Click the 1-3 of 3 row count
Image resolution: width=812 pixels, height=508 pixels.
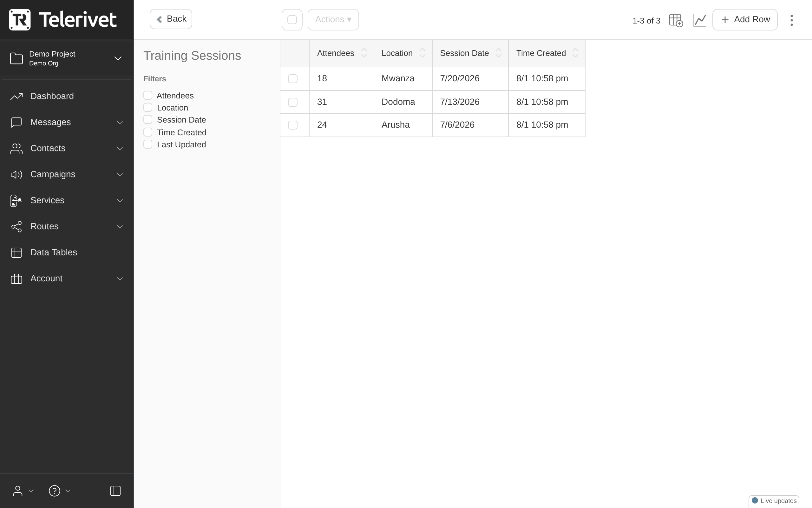click(646, 21)
